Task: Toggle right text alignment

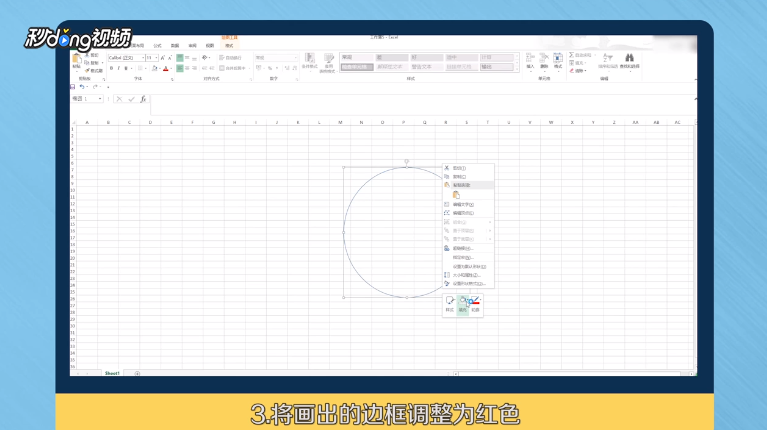Action: tap(194, 68)
